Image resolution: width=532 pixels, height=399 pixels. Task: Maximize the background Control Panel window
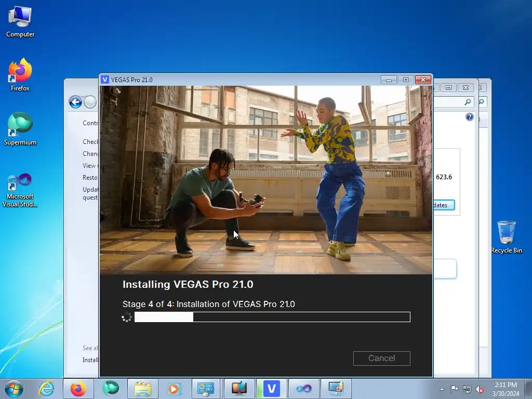coord(448,87)
